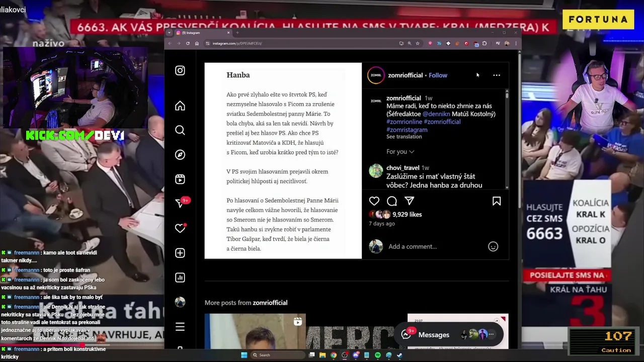Open zomrofficial profile from header username
This screenshot has width=644, height=362.
[406, 75]
